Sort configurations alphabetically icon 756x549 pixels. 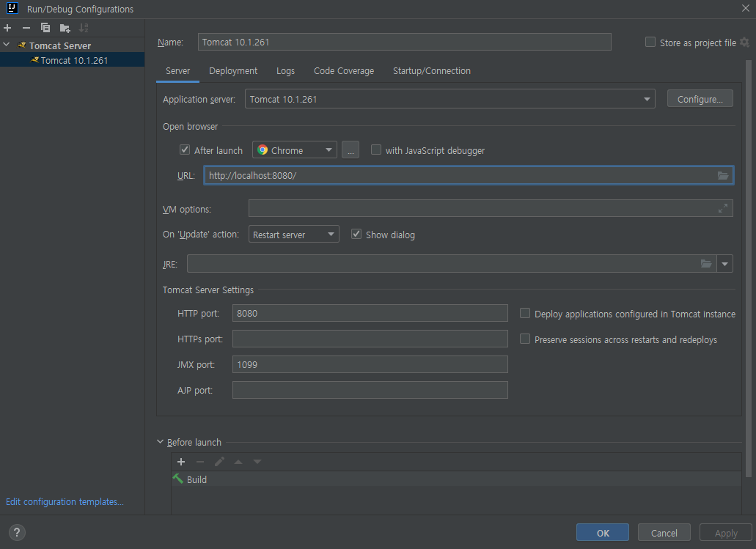coord(84,28)
